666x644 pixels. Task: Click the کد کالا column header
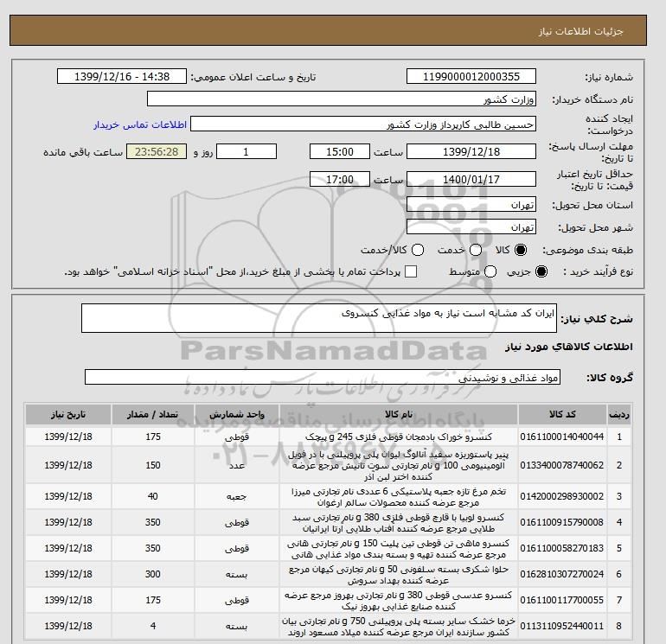pos(562,414)
